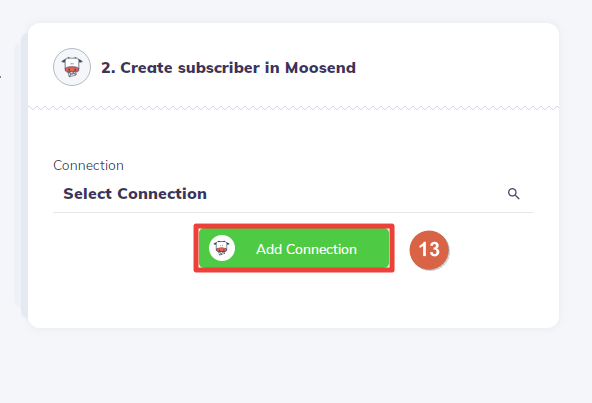Click the empty white area below Add Connection
This screenshot has width=592, height=403.
293,300
